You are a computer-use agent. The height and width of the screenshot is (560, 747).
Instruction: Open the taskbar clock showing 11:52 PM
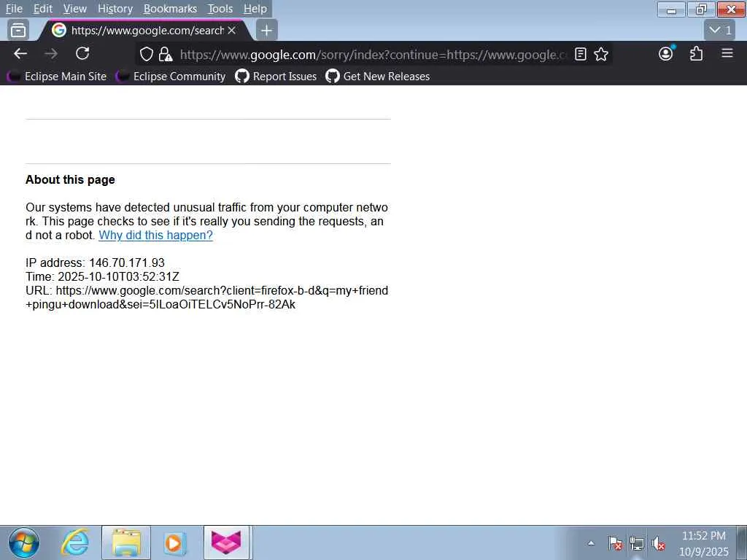(704, 543)
